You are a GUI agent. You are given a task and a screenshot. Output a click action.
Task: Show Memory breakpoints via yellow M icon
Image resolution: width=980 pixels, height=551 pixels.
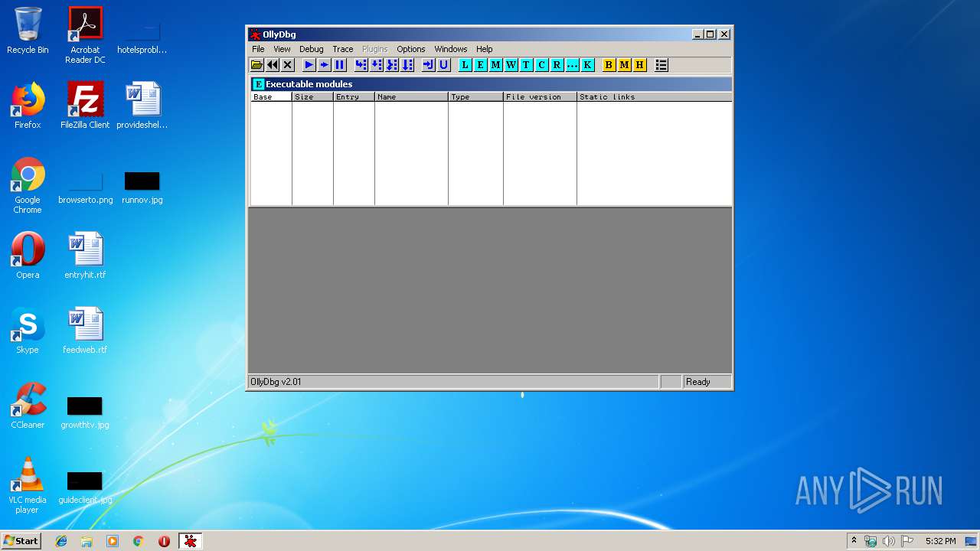[624, 65]
